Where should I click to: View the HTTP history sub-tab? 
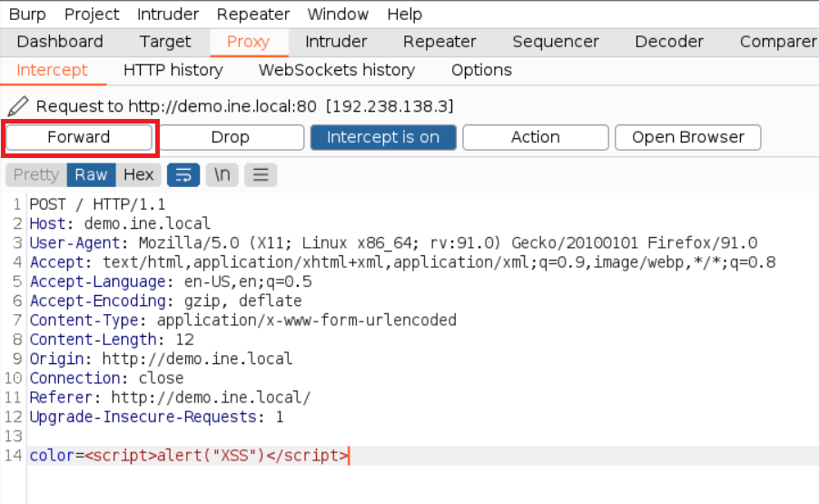point(173,70)
